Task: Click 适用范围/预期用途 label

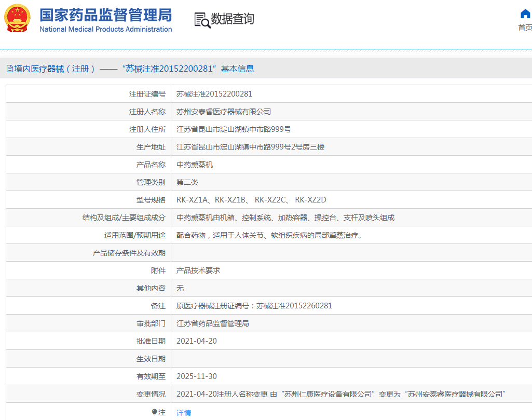Action: click(135, 235)
